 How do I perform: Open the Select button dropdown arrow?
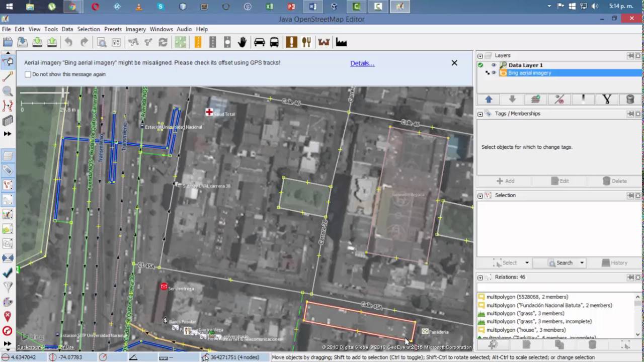pos(527,263)
